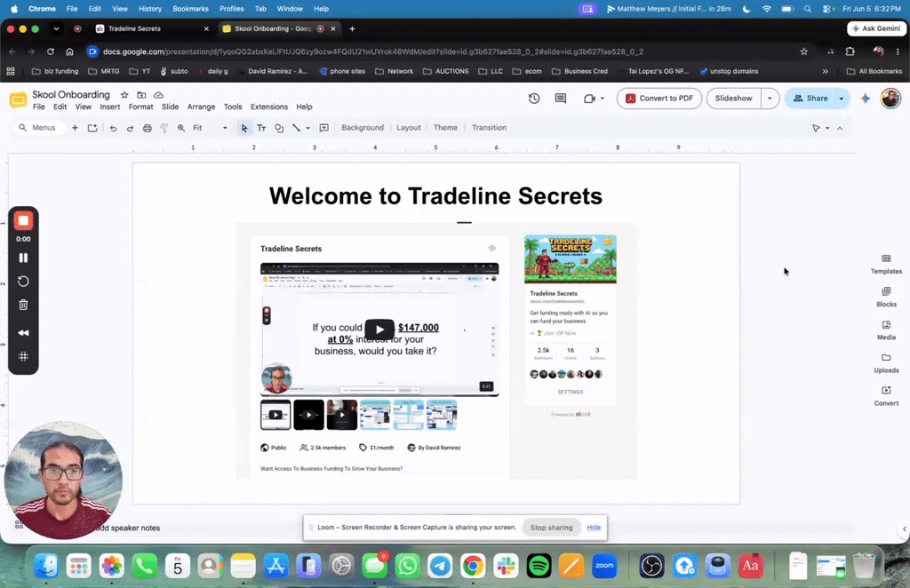Click the Share button
The image size is (910, 588).
point(810,99)
